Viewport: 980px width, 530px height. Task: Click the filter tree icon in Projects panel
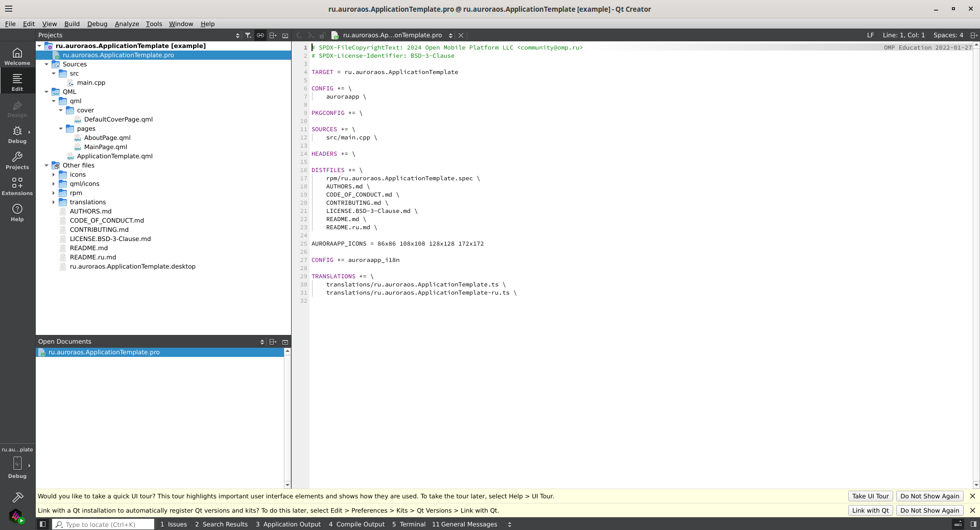coord(248,35)
